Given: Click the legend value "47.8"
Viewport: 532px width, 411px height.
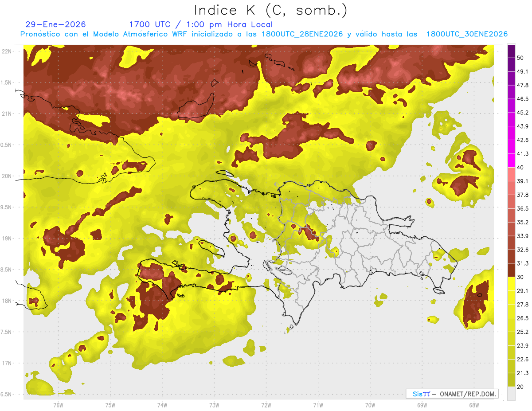Looking at the screenshot, I should tap(522, 85).
